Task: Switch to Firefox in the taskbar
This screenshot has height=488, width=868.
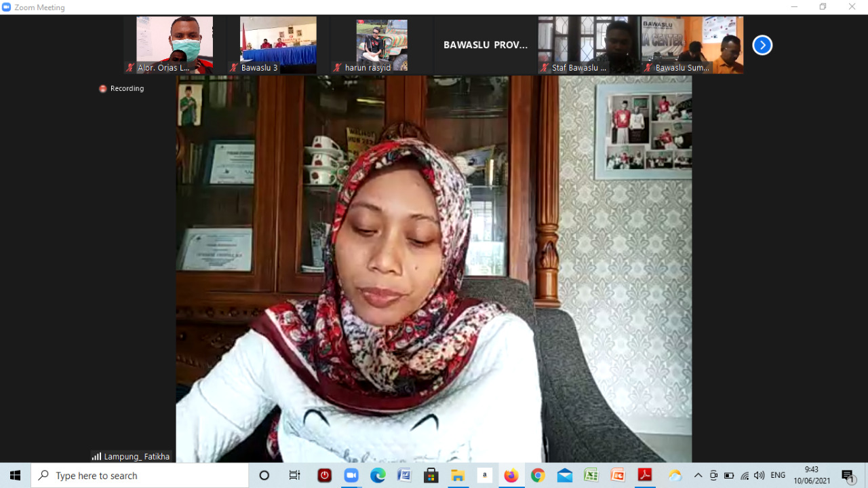Action: click(511, 476)
